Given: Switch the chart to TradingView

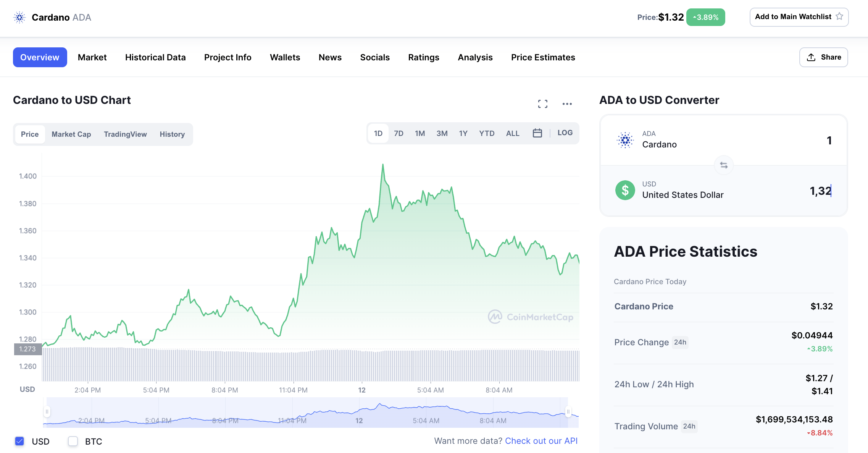Looking at the screenshot, I should coord(125,134).
